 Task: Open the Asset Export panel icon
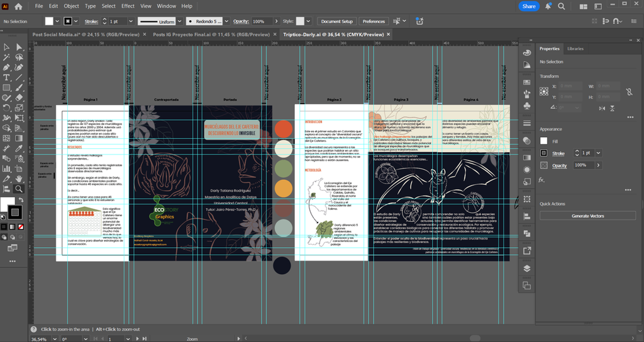click(x=527, y=250)
